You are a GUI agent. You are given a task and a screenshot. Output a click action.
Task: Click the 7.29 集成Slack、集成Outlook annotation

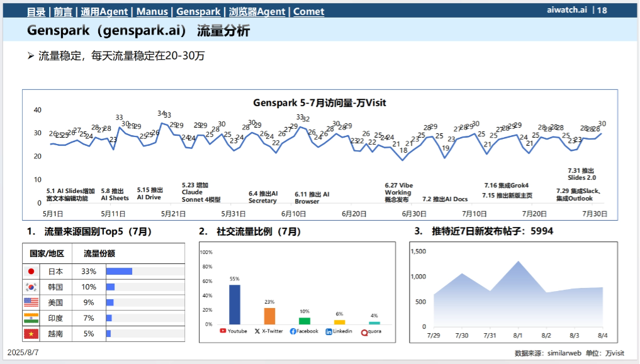pos(578,194)
